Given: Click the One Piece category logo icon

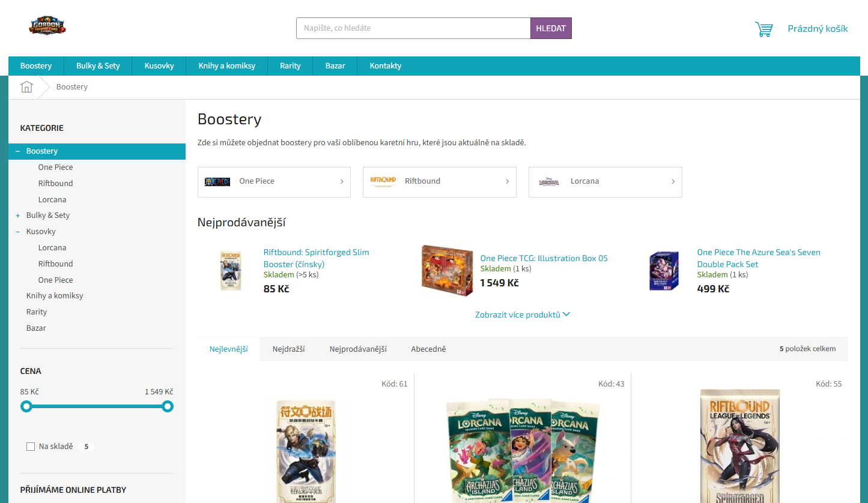Looking at the screenshot, I should click(217, 182).
